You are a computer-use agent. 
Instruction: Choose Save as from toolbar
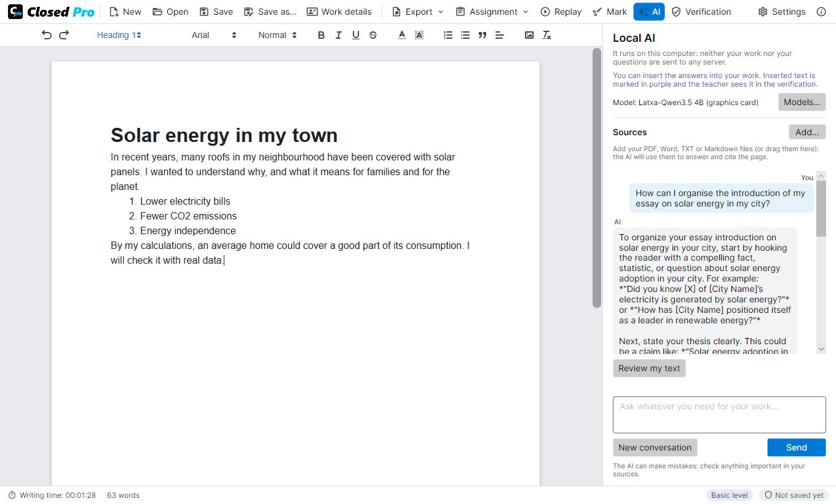270,12
